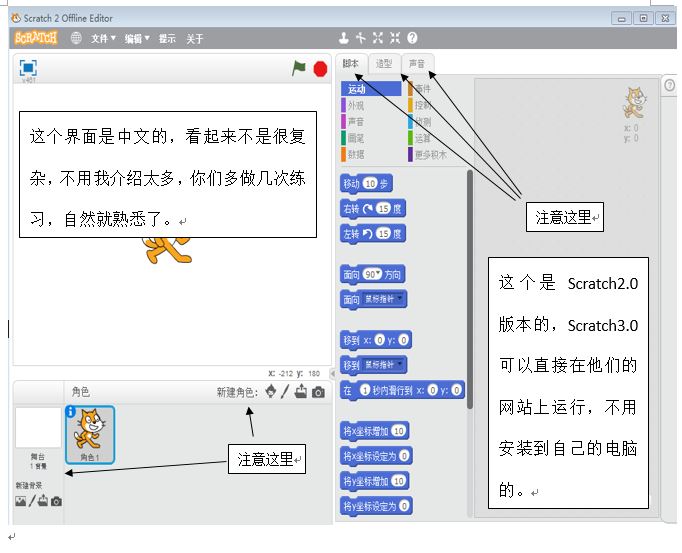The height and width of the screenshot is (553, 682).
Task: Select the shrink sprite tool
Action: click(395, 38)
